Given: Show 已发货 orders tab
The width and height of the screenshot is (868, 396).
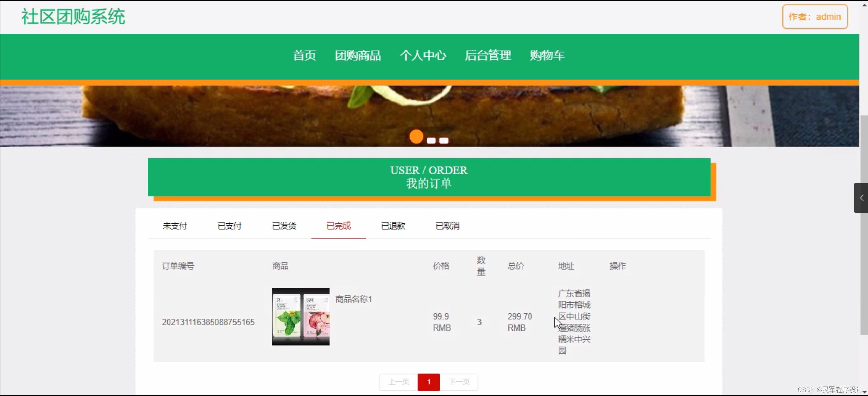Looking at the screenshot, I should pyautogui.click(x=284, y=226).
